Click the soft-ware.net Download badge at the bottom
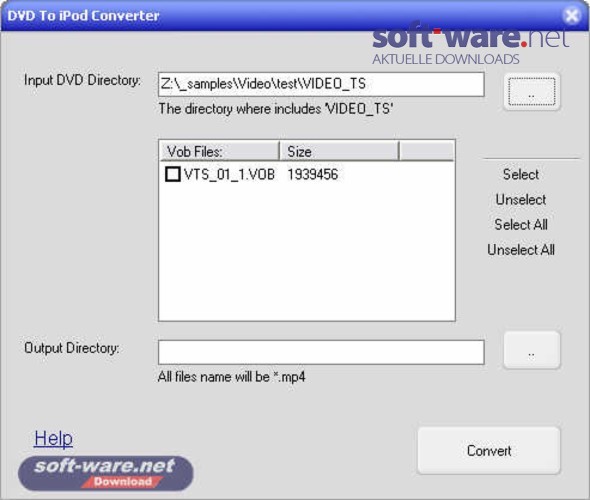This screenshot has width=590, height=500. [106, 473]
